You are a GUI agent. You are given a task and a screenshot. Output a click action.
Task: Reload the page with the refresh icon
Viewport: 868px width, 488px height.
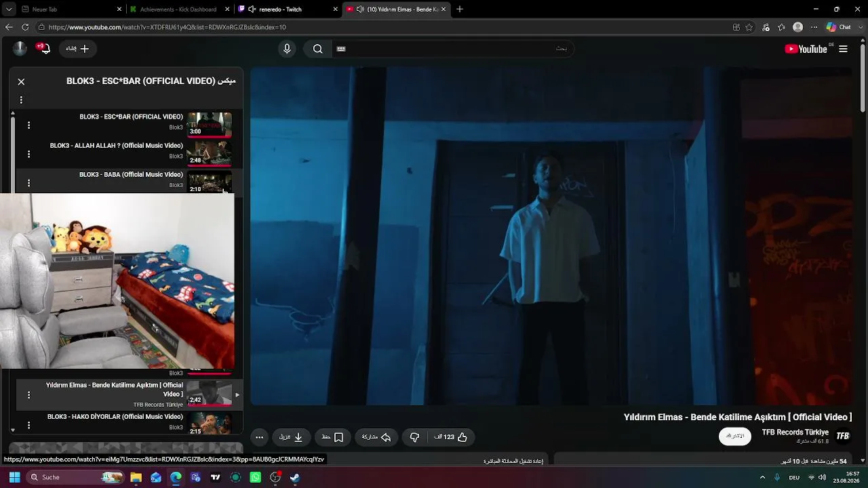click(x=25, y=27)
